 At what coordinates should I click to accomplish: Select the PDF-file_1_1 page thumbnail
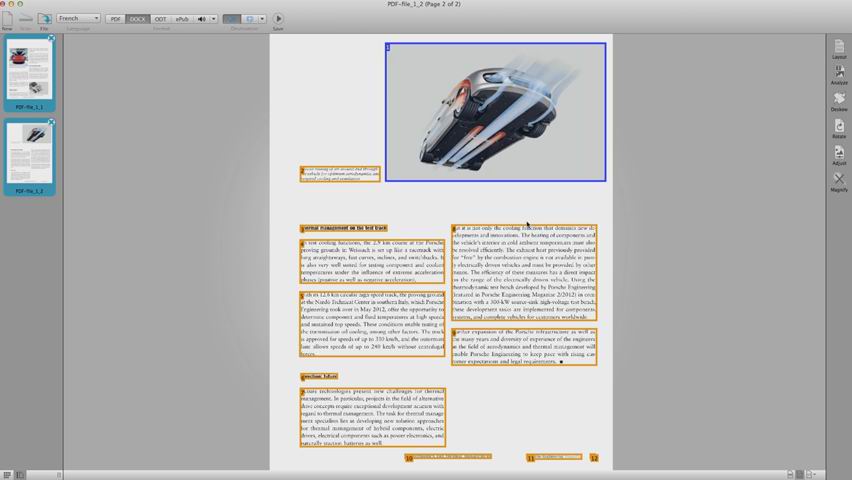(x=29, y=70)
